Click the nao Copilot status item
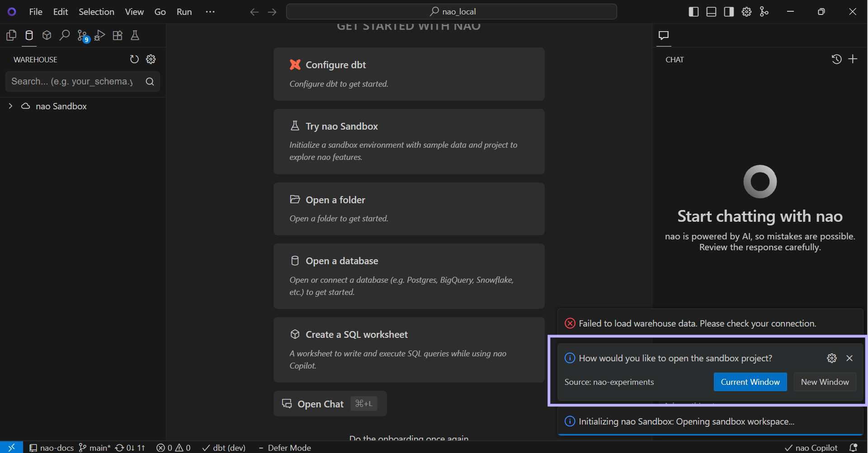Screen dimensions: 868x453 click(x=811, y=448)
